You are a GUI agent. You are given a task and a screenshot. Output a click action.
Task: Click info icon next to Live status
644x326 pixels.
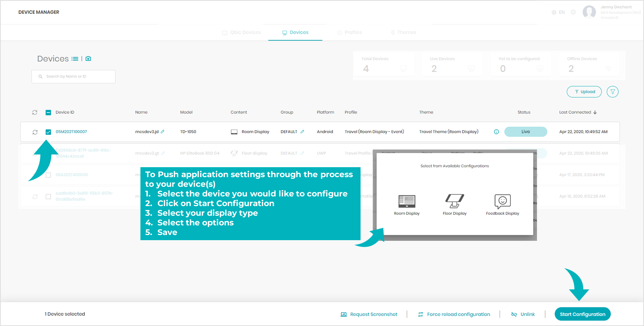(496, 131)
